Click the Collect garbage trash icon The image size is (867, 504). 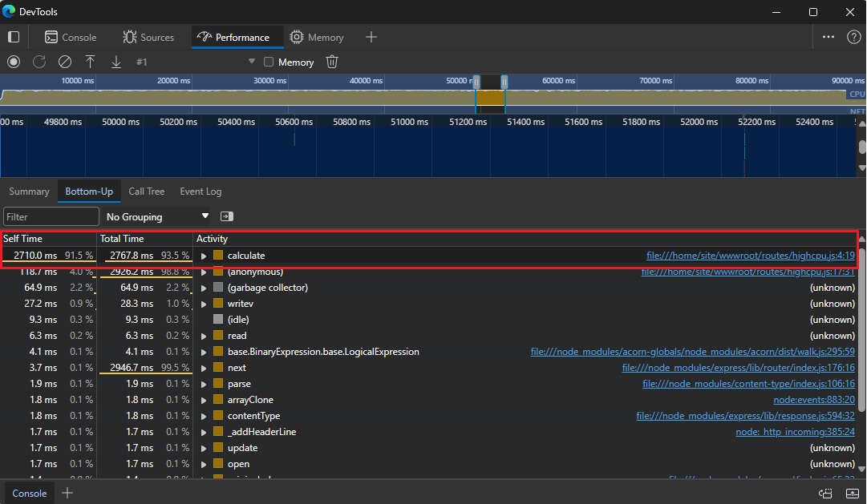(x=332, y=62)
